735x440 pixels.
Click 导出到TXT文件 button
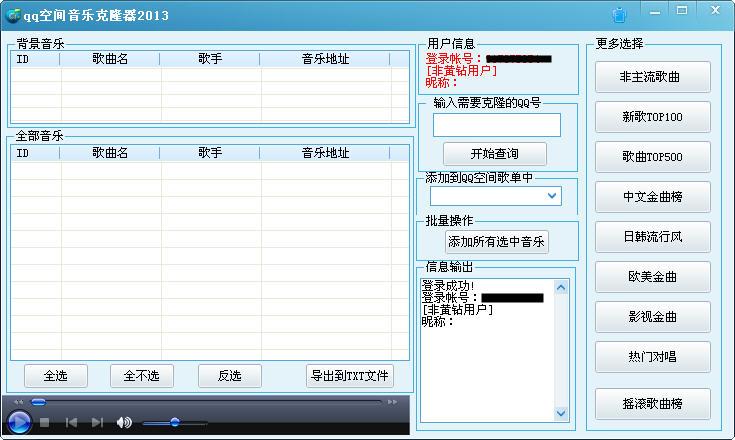[x=350, y=376]
